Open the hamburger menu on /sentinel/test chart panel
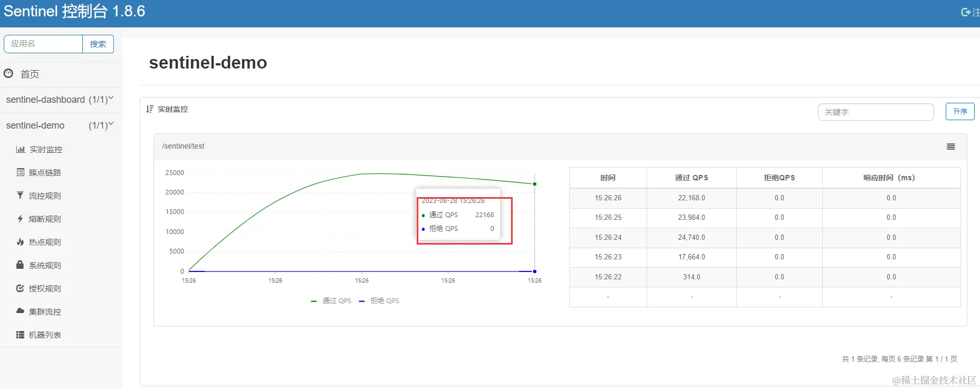The height and width of the screenshot is (389, 980). (x=951, y=147)
